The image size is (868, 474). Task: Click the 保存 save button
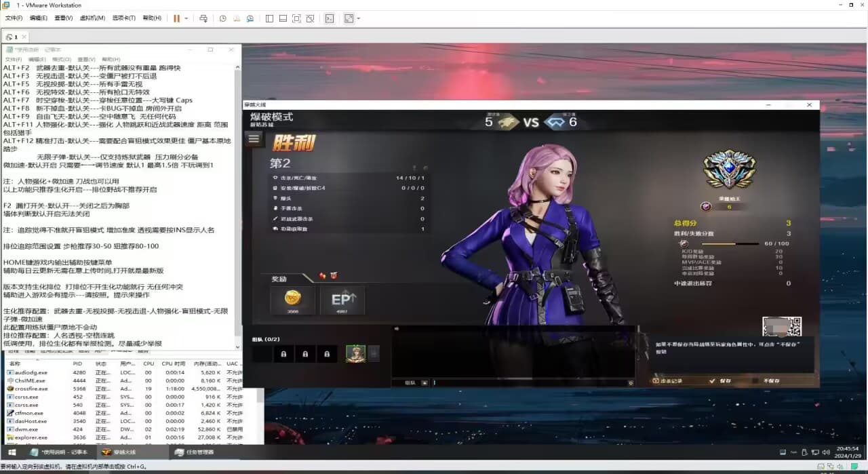tap(721, 381)
